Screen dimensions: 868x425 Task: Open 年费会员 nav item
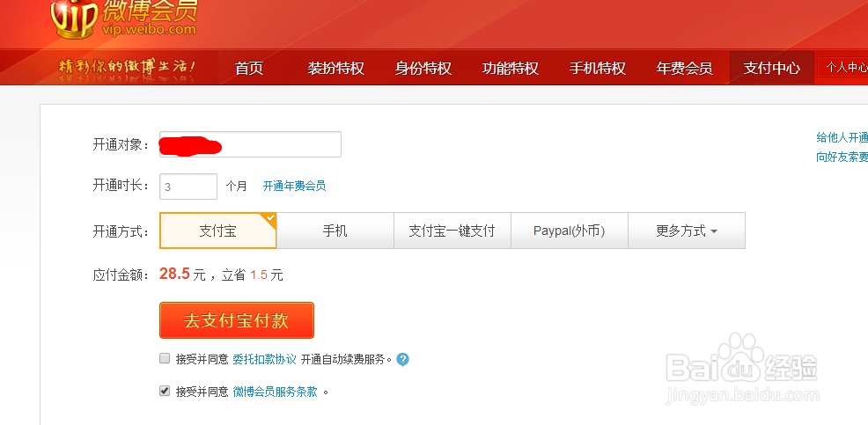point(685,68)
